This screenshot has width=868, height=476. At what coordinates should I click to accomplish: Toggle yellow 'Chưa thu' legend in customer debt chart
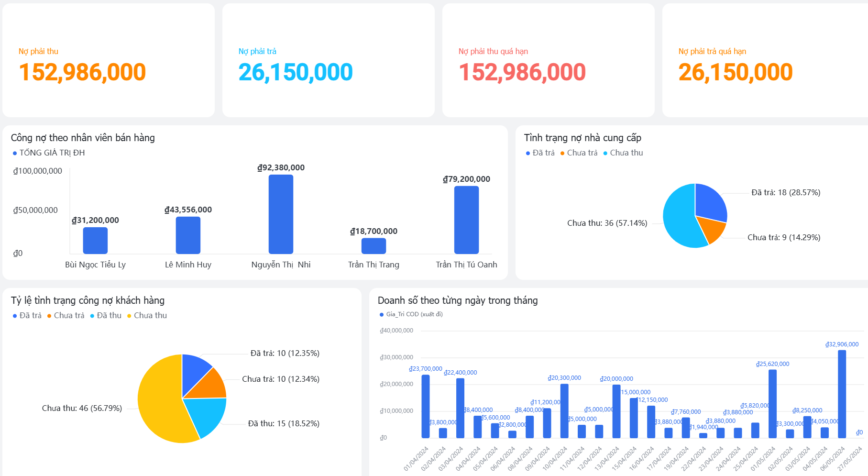[x=147, y=315]
